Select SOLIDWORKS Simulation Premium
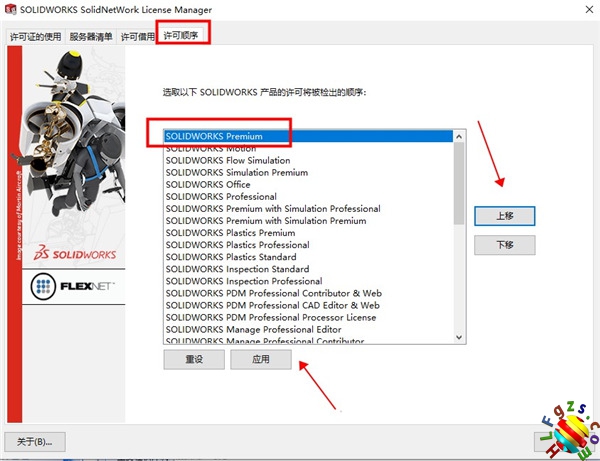600x461 pixels. (309, 173)
